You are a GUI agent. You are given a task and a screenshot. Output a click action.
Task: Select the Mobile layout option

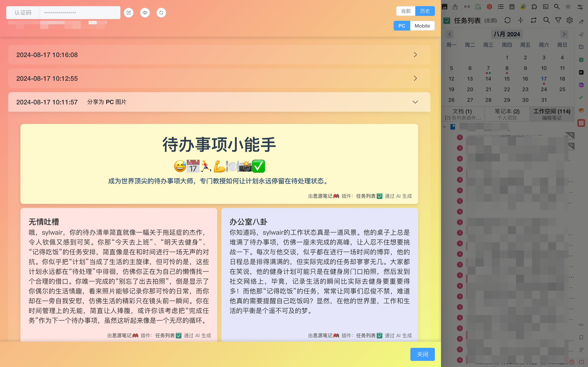coord(422,26)
